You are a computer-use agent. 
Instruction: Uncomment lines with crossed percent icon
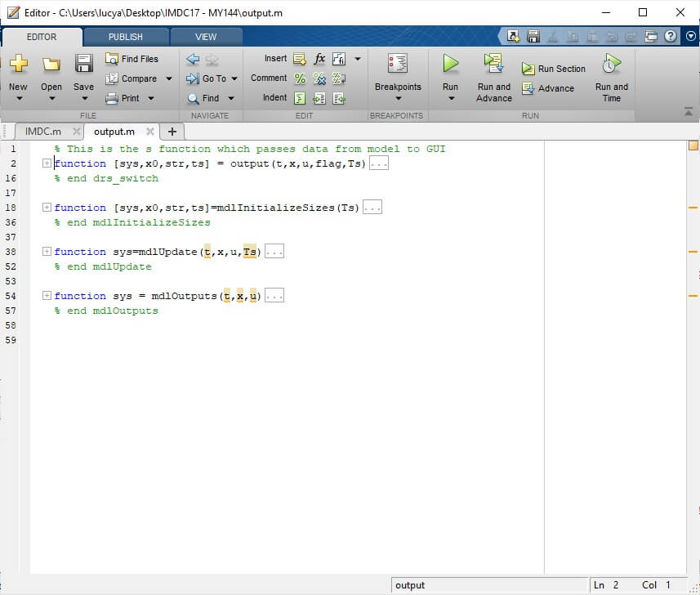319,78
